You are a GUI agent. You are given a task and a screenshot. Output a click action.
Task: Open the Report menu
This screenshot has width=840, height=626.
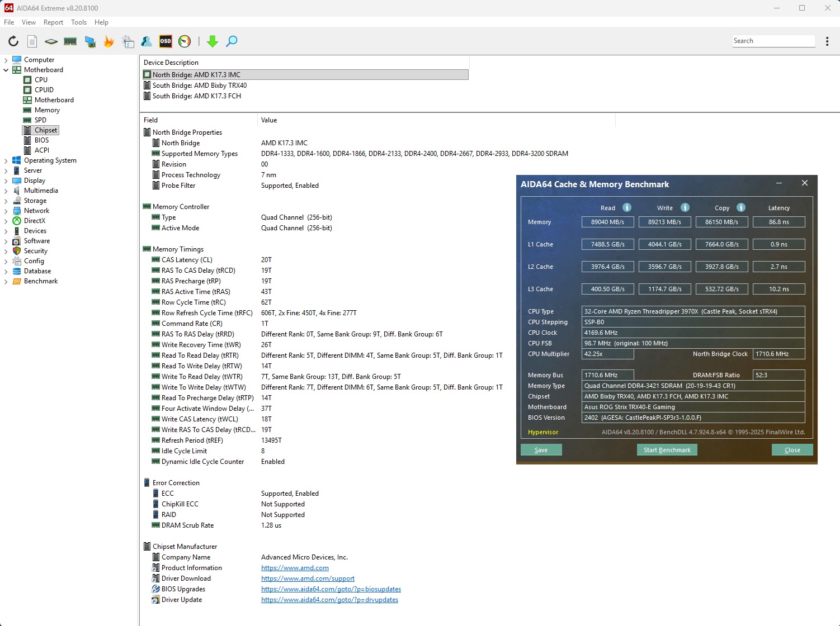(x=53, y=22)
